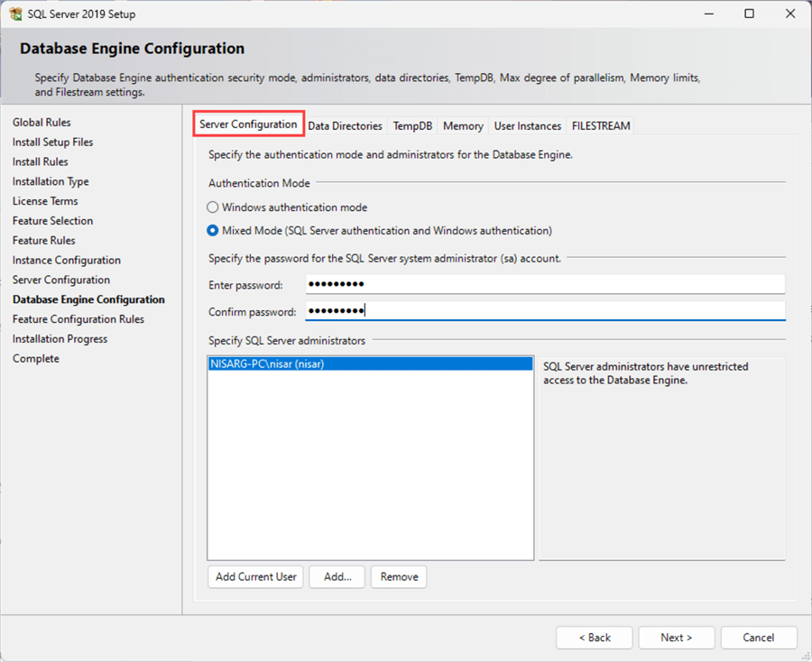812x662 pixels.
Task: Open the TempDB tab
Action: tap(412, 125)
